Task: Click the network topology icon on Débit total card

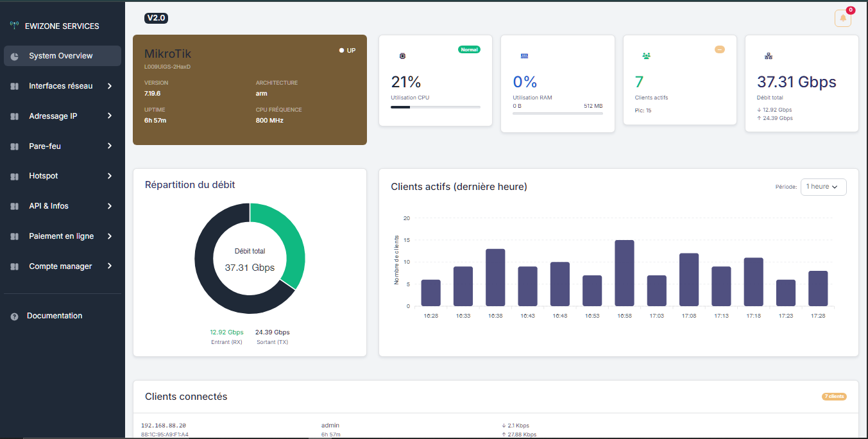Action: [x=768, y=56]
